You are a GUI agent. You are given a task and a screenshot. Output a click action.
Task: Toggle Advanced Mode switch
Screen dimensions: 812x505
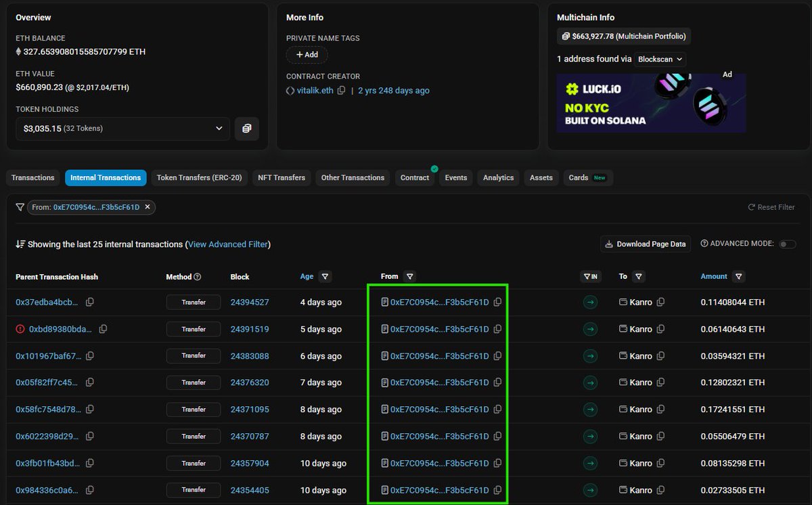[788, 244]
